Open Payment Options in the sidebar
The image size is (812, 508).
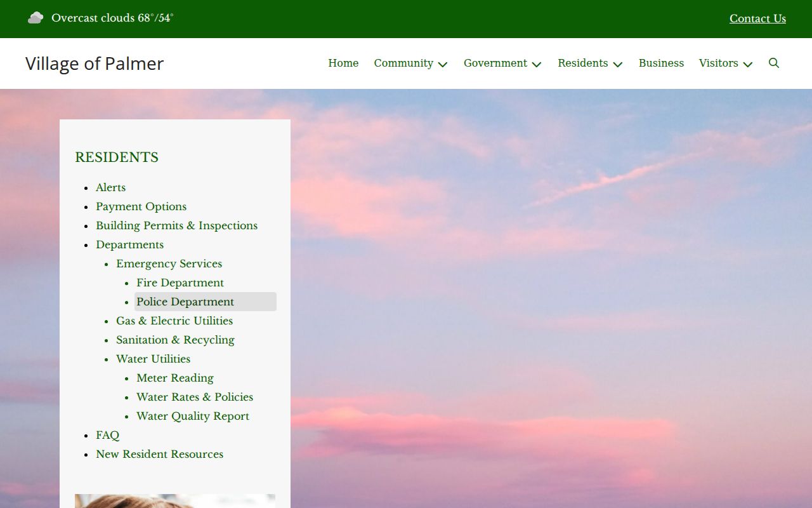pyautogui.click(x=141, y=206)
